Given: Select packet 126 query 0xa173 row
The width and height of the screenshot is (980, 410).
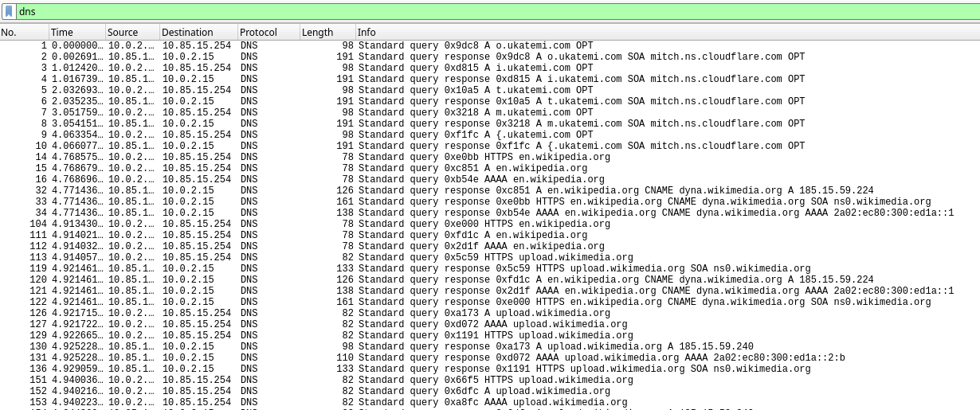Looking at the screenshot, I should (x=490, y=314).
